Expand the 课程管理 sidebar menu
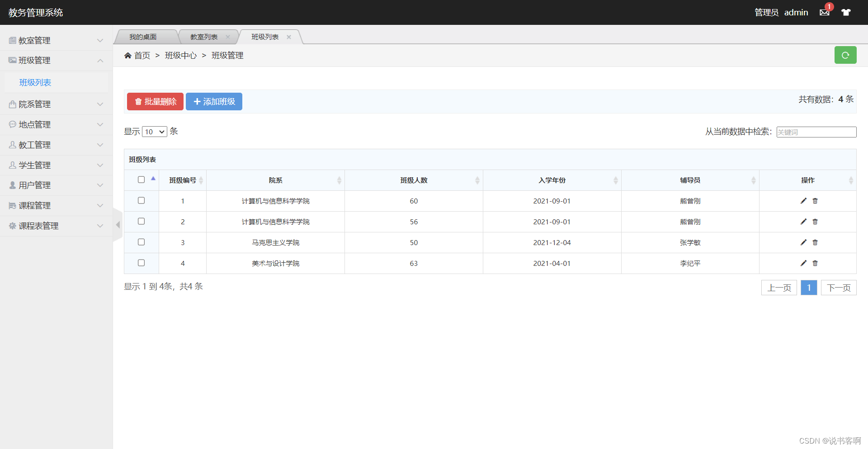 click(56, 205)
